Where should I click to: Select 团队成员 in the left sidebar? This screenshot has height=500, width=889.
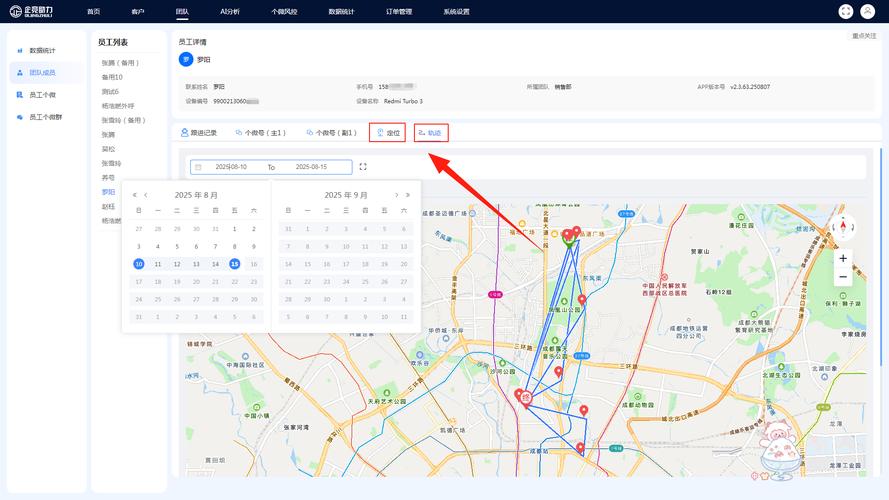(x=46, y=73)
